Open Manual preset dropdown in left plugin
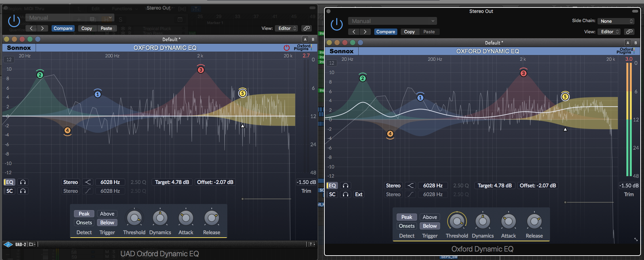The image size is (644, 260). pyautogui.click(x=70, y=18)
